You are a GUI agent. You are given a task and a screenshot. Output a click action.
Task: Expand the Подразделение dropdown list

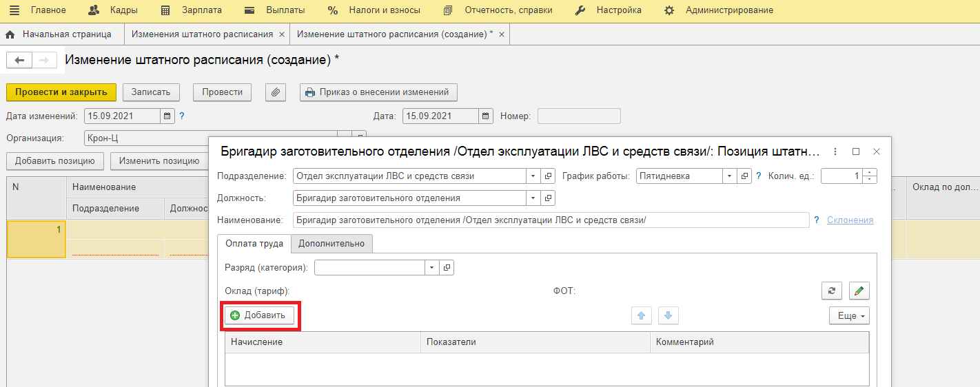(x=533, y=176)
